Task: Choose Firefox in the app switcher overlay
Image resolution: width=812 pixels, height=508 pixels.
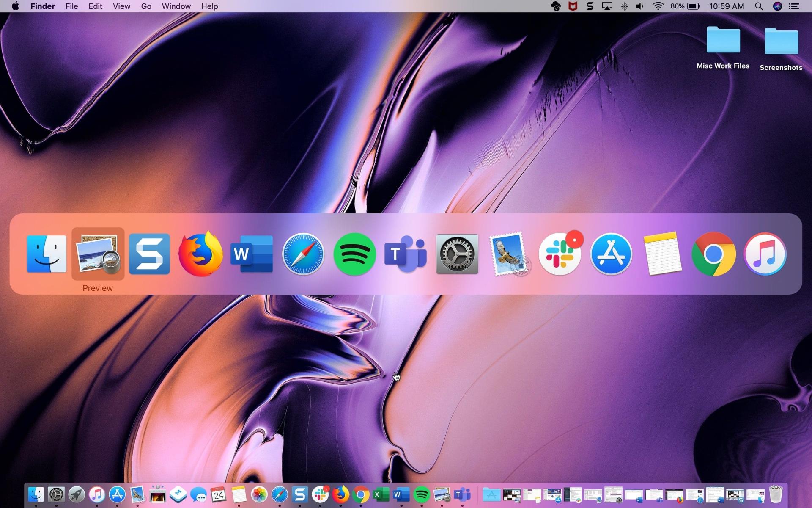Action: pos(200,254)
